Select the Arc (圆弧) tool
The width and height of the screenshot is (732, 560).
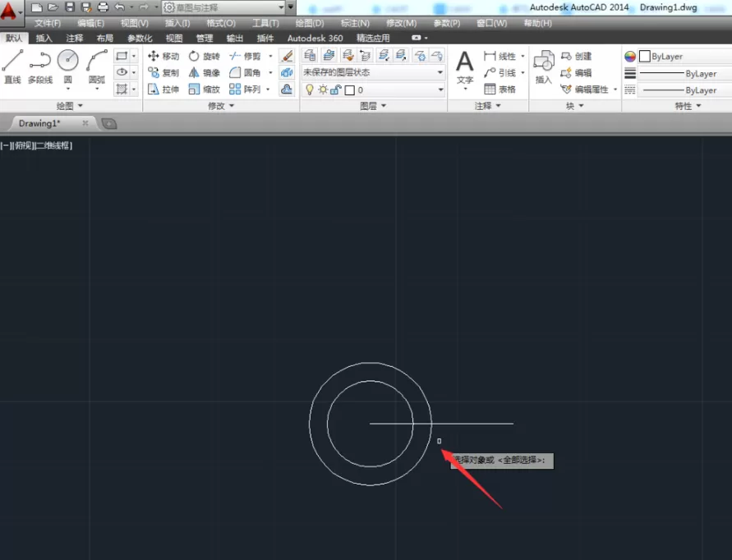pos(97,67)
